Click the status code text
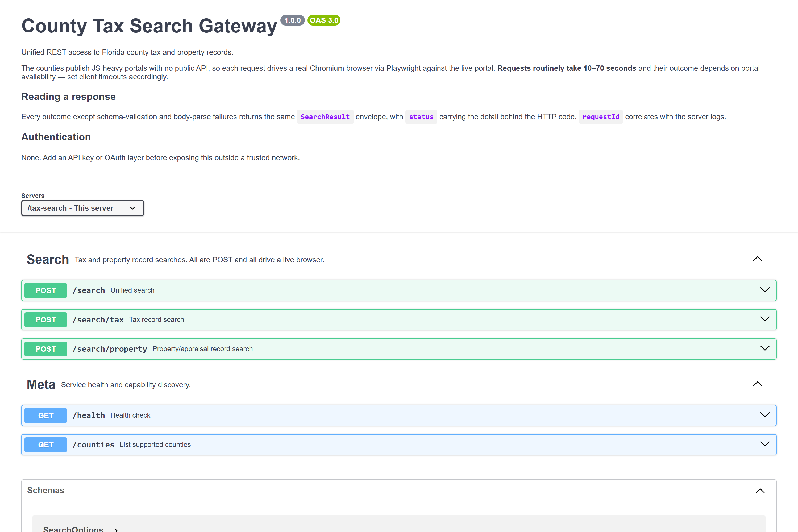Viewport: 798px width, 532px height. coord(421,117)
